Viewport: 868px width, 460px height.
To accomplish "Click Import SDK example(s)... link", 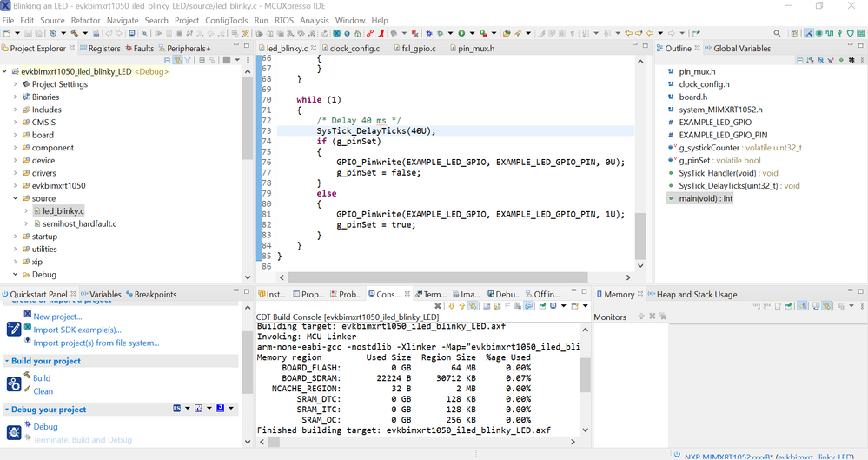I will point(77,330).
